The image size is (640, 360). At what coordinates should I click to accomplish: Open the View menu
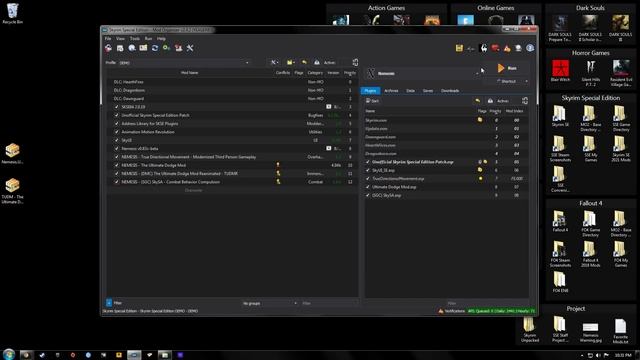pyautogui.click(x=120, y=38)
